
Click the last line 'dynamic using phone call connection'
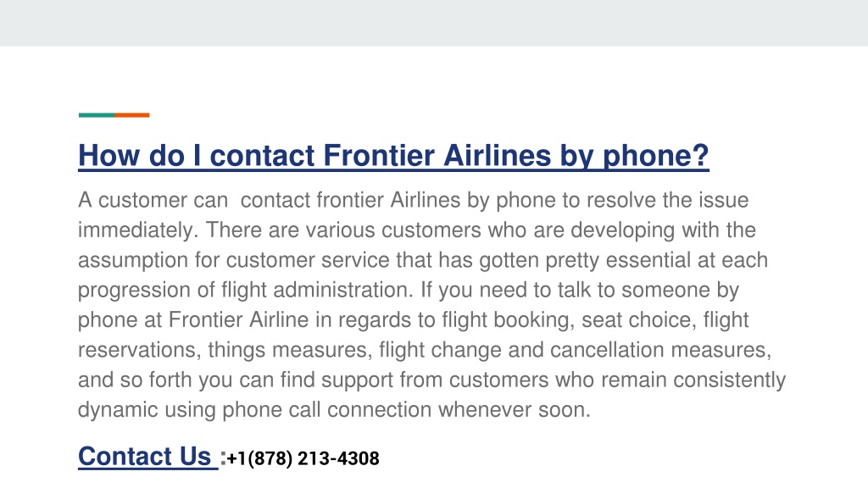(x=334, y=410)
